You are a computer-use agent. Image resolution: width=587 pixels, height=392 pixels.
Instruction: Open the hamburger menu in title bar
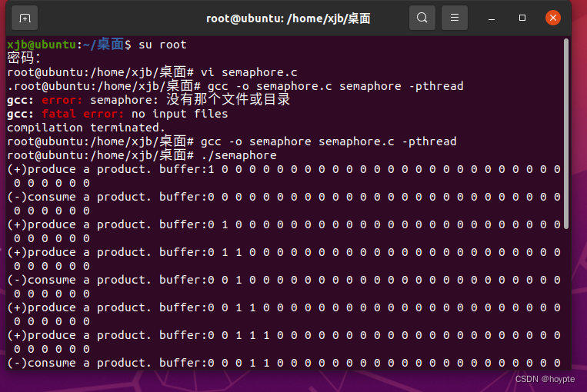(x=455, y=18)
